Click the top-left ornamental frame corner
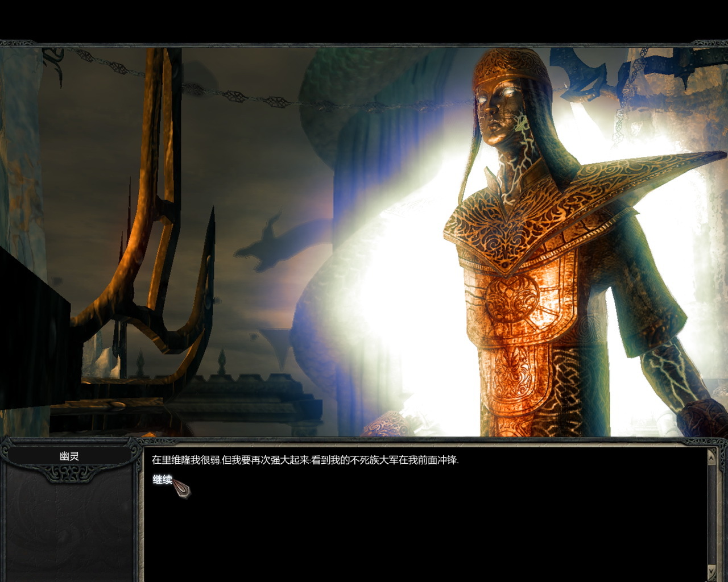 pyautogui.click(x=17, y=44)
